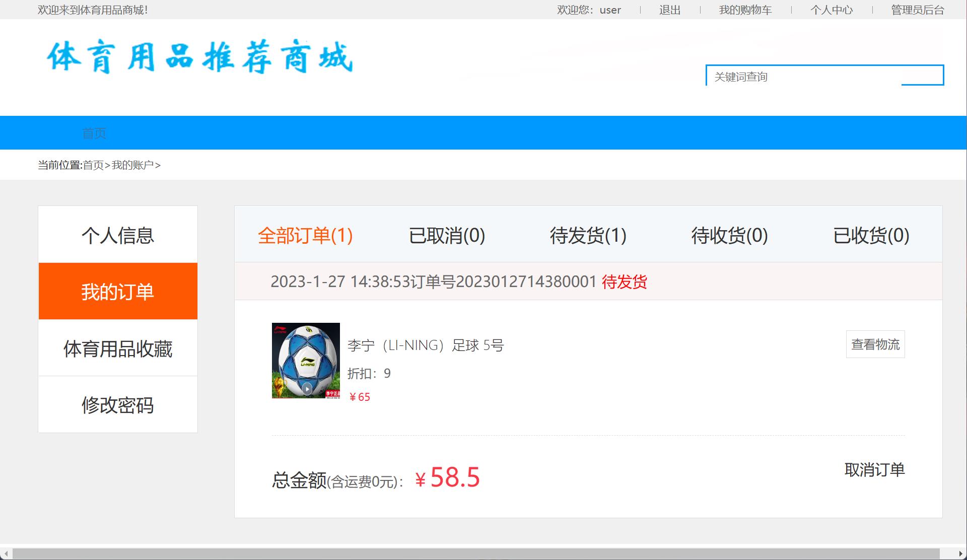Click 退出 to log out
This screenshot has height=560, width=967.
(x=669, y=10)
